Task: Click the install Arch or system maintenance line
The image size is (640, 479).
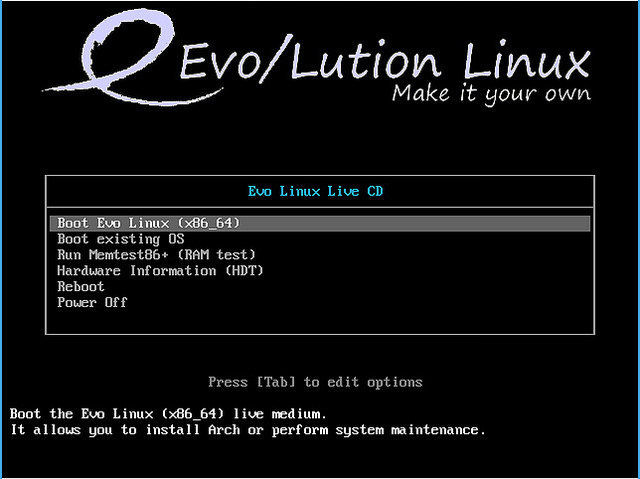Action: click(248, 430)
